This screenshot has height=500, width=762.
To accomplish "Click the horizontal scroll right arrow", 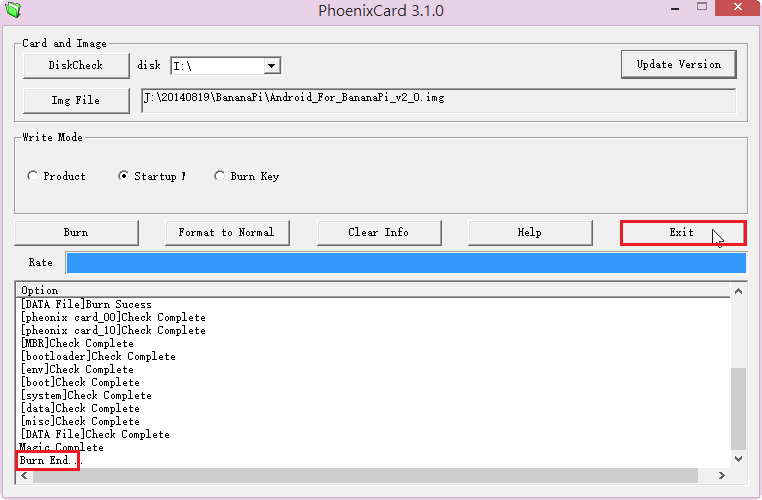I will click(x=722, y=476).
